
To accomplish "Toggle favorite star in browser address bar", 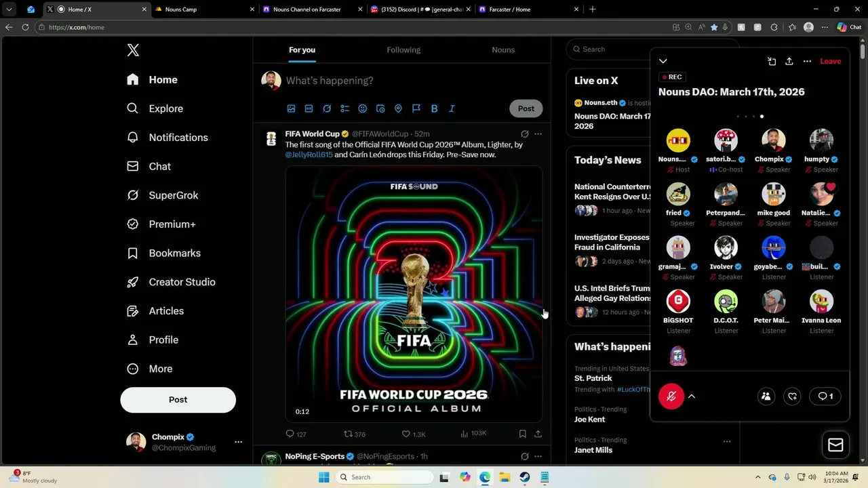I will click(x=714, y=27).
